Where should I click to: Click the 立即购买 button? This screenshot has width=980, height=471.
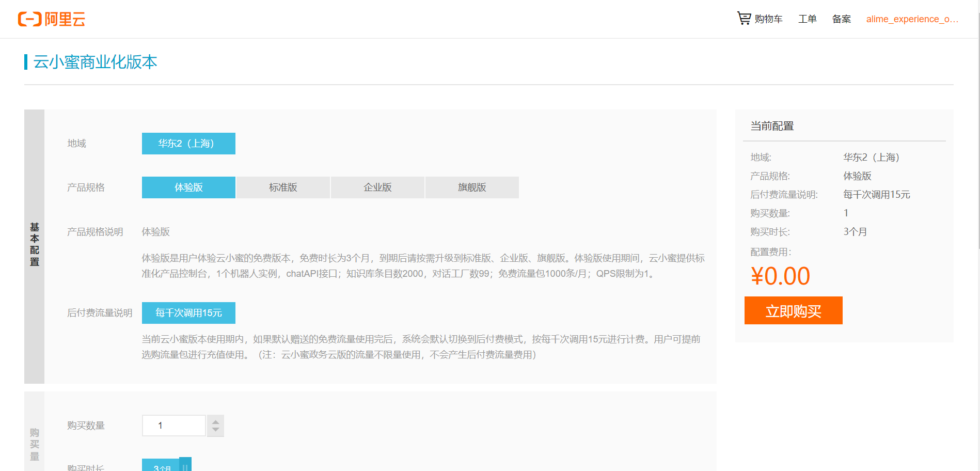[793, 310]
